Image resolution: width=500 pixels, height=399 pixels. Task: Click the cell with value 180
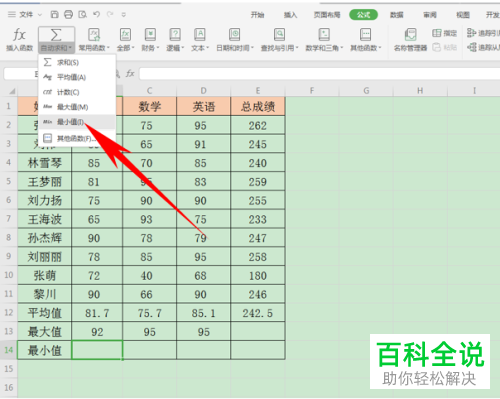coord(258,275)
